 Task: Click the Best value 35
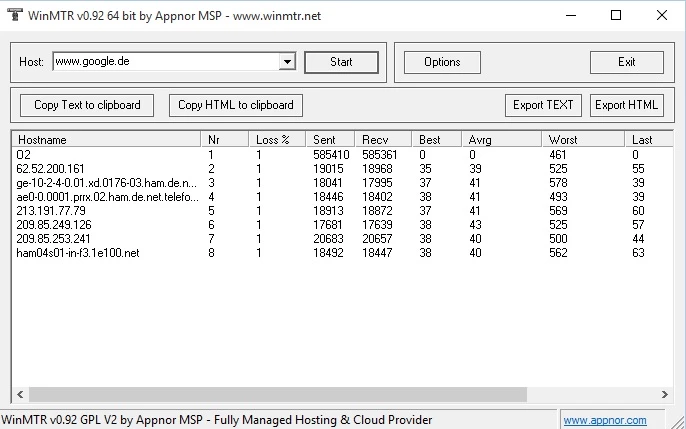(x=425, y=169)
